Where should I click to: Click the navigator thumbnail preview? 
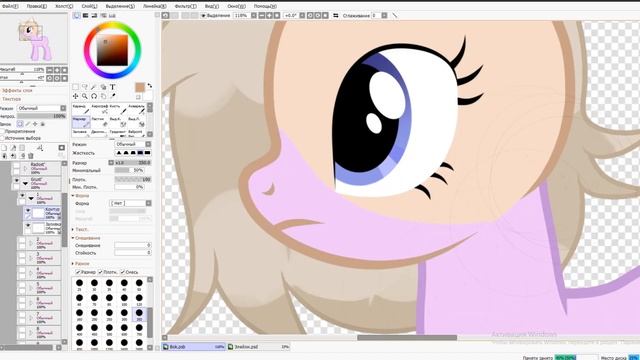point(34,39)
